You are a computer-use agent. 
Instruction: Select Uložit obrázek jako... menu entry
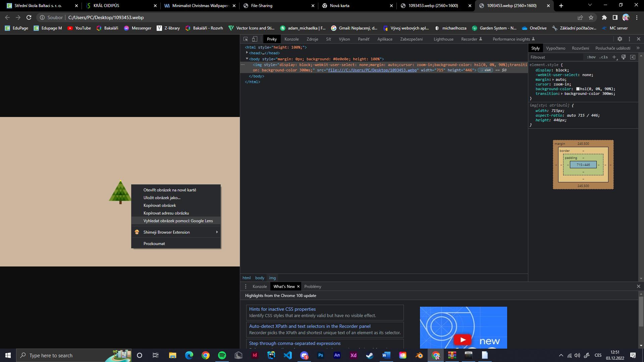click(162, 198)
